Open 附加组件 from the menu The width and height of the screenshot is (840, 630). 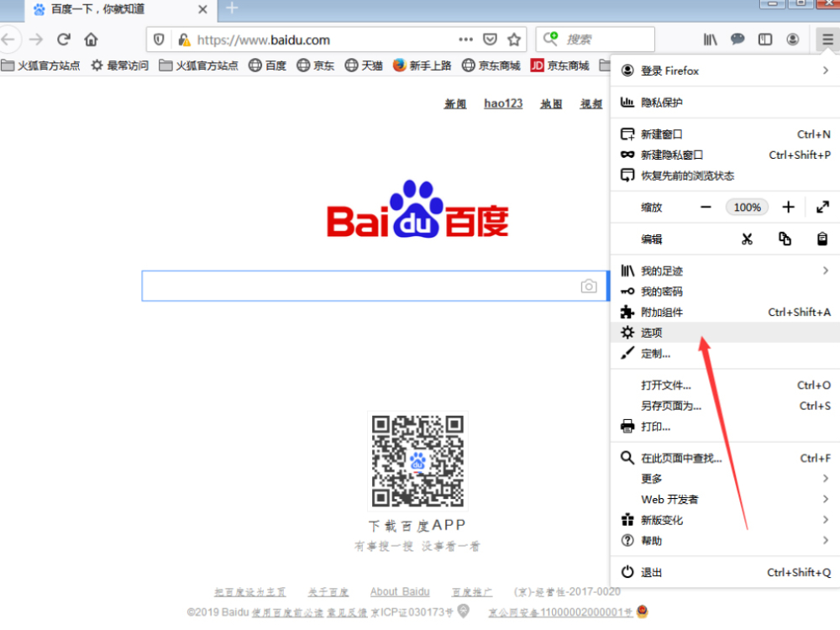[x=726, y=312]
